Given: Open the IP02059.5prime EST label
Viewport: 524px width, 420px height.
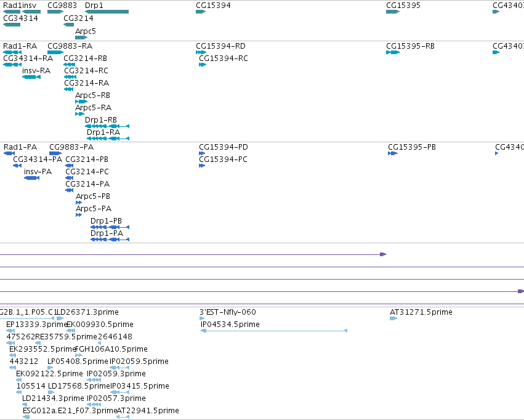Looking at the screenshot, I should click(139, 361).
